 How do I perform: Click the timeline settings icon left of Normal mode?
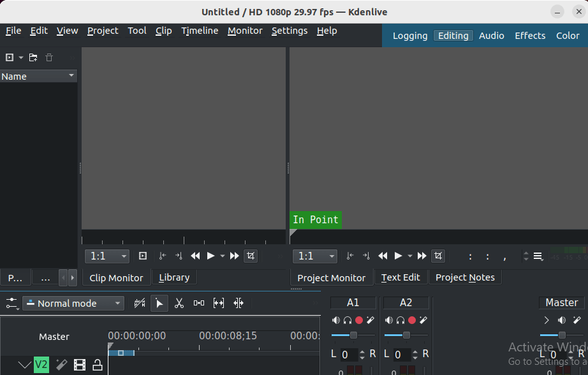(11, 303)
